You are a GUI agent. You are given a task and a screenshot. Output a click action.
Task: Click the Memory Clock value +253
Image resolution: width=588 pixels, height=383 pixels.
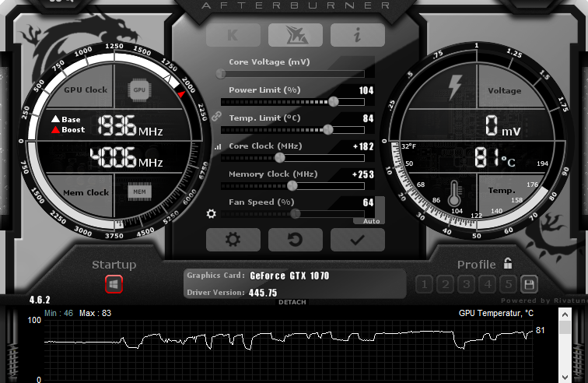pyautogui.click(x=363, y=174)
